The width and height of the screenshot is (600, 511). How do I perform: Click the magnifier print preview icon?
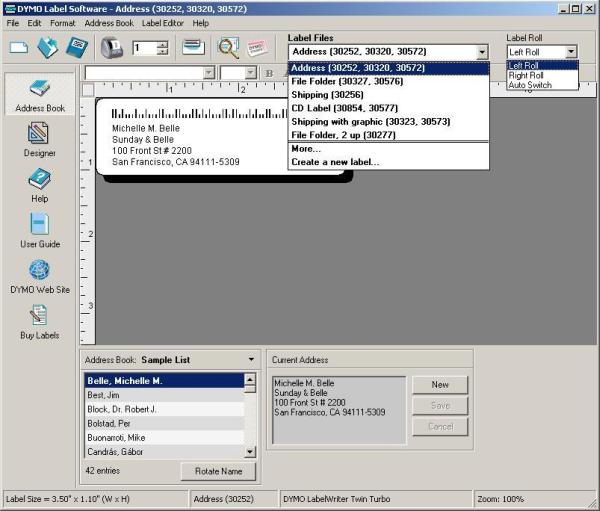(x=228, y=47)
